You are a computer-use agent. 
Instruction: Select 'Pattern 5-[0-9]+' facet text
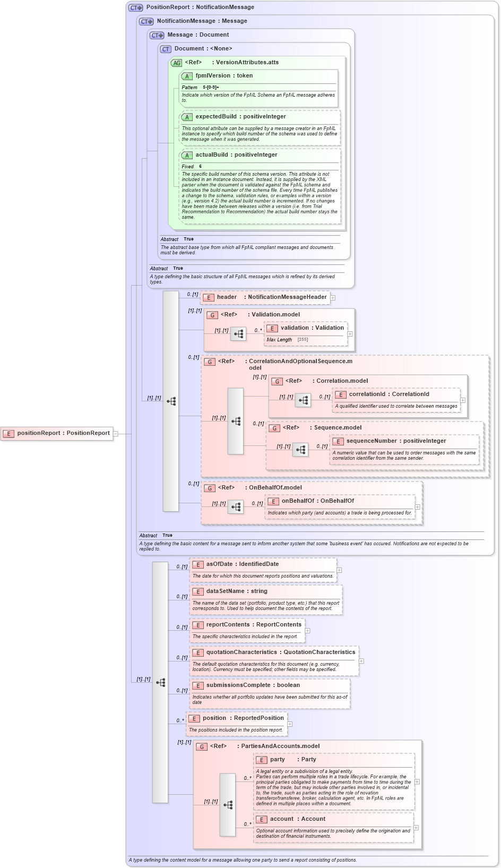[x=201, y=88]
